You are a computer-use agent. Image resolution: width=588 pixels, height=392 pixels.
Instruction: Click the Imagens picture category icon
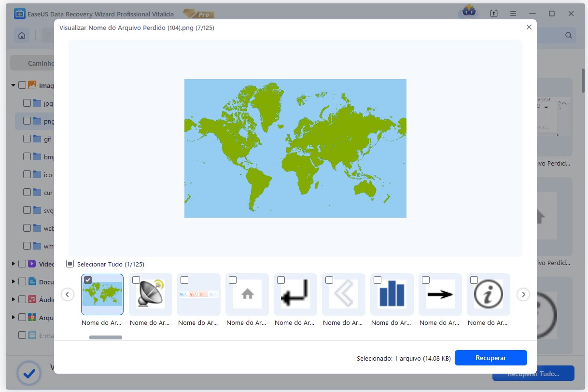pyautogui.click(x=32, y=85)
